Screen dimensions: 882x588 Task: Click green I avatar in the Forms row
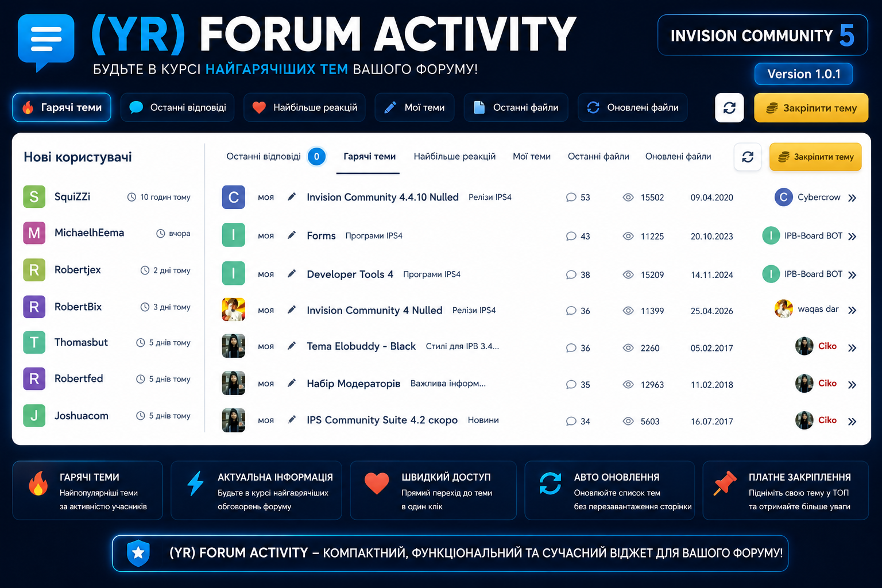(234, 235)
